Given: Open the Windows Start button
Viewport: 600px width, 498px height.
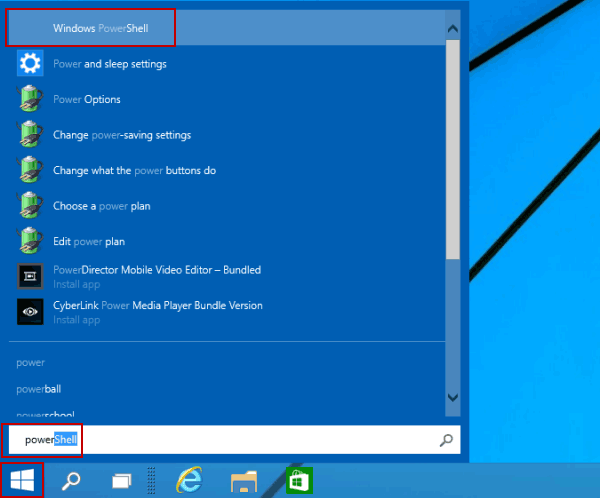Looking at the screenshot, I should click(x=22, y=480).
